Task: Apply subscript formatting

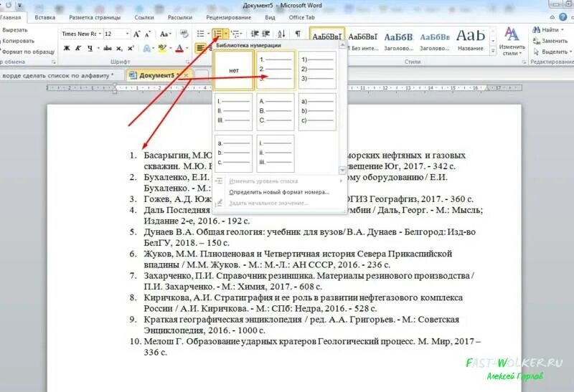Action: tap(119, 48)
